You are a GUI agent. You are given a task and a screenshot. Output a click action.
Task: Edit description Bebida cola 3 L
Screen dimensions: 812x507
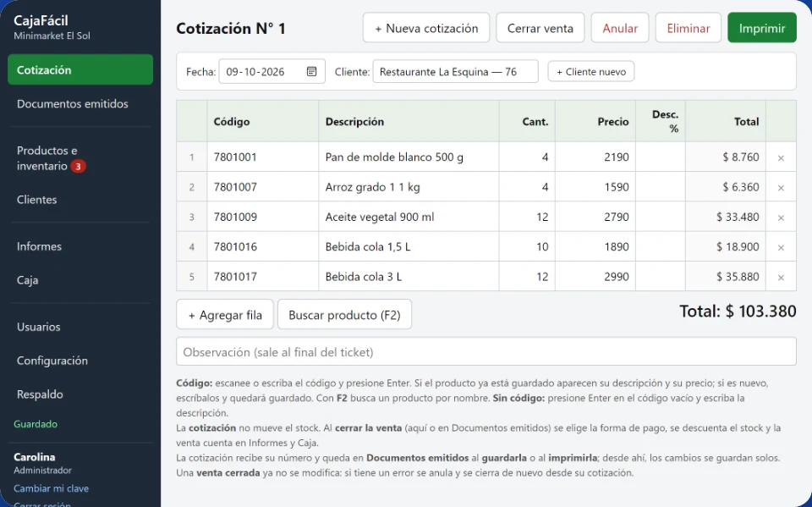pos(409,276)
